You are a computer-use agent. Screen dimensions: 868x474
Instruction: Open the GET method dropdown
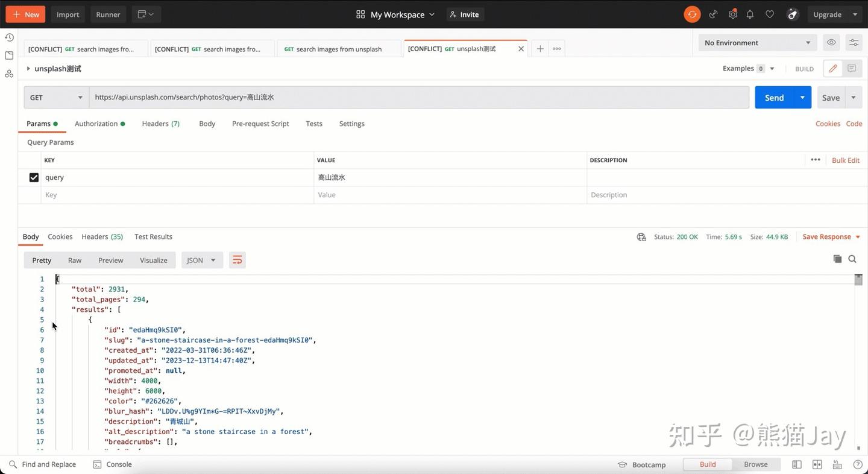(x=57, y=98)
